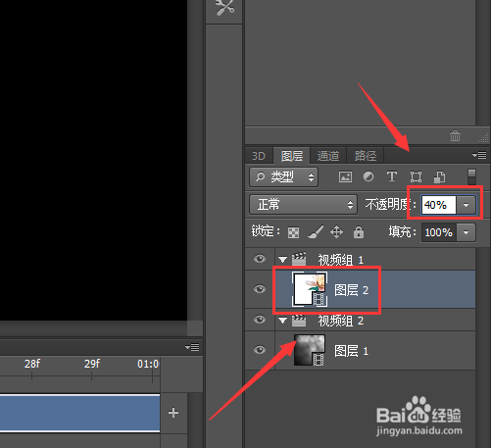Filter layers by pixel image icon

click(x=345, y=176)
